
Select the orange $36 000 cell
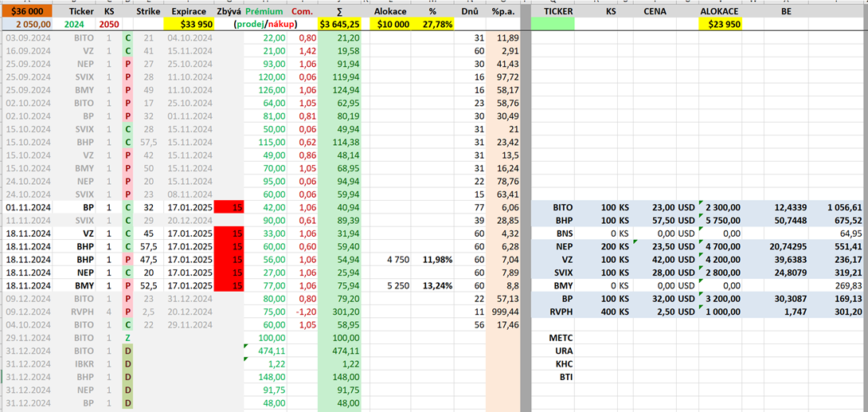[27, 12]
